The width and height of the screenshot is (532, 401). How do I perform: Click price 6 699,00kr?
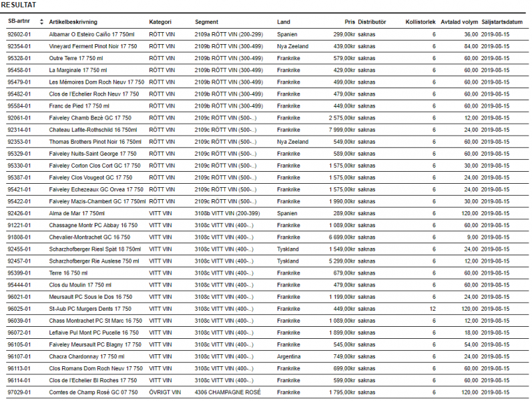pyautogui.click(x=342, y=237)
